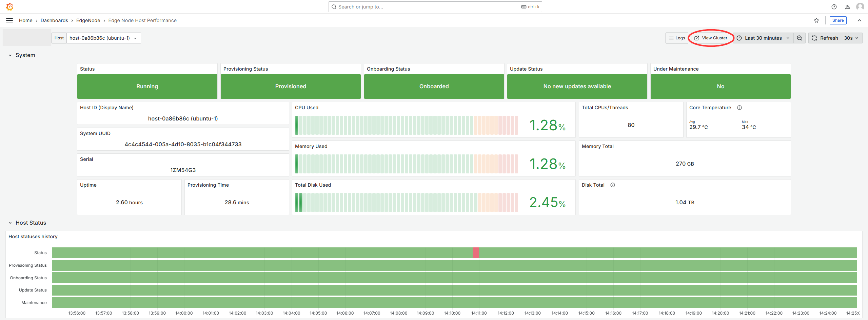
Task: Click the red segment in Status history
Action: 476,253
